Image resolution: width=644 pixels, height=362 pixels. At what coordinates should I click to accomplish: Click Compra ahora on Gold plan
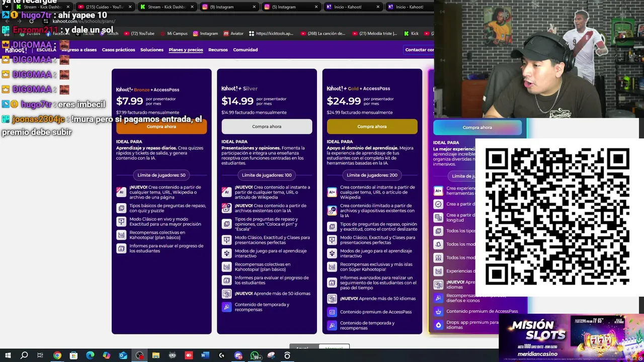click(x=372, y=127)
